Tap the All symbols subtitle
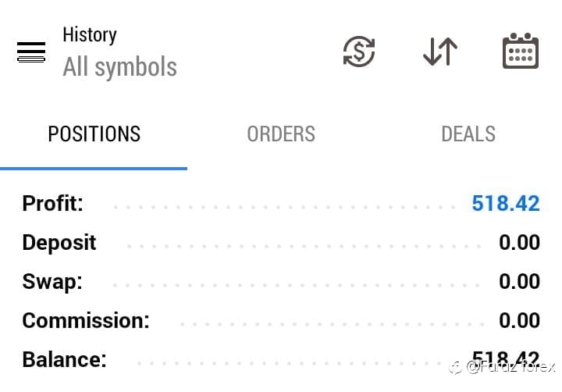 (x=119, y=67)
